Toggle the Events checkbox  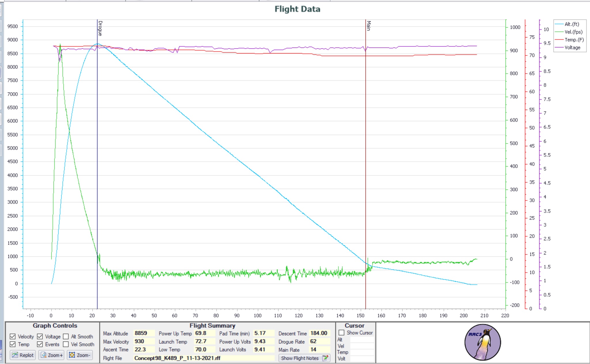pos(40,344)
